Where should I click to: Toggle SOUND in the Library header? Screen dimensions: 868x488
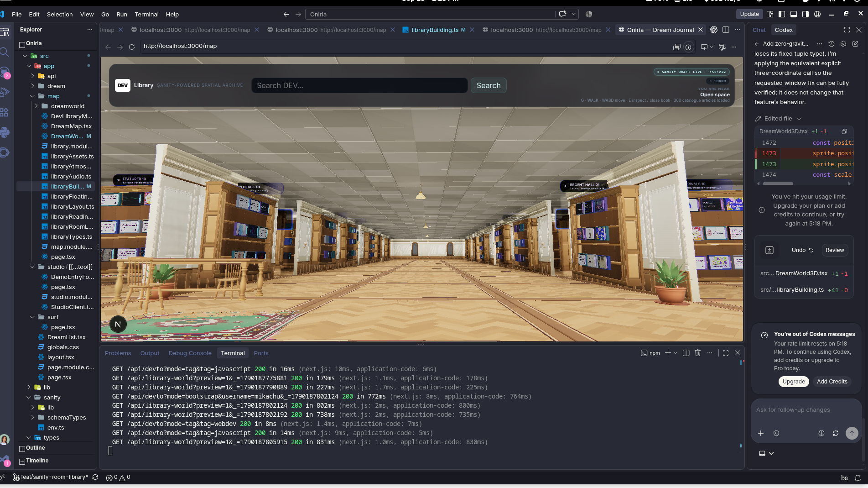718,81
